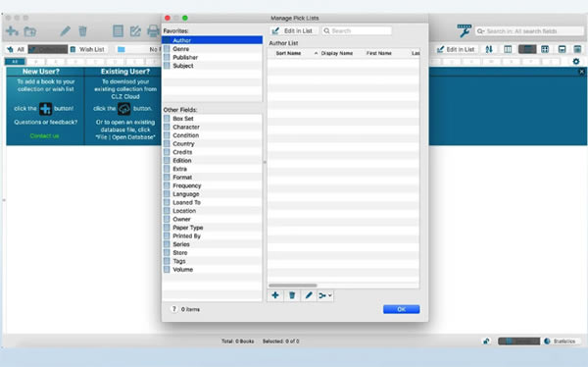This screenshot has width=588, height=367.
Task: Select Language in Other Fields
Action: (213, 194)
